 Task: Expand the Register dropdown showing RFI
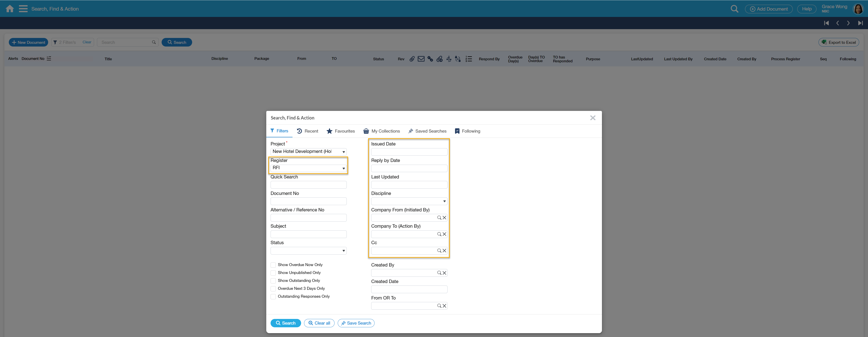pos(308,168)
